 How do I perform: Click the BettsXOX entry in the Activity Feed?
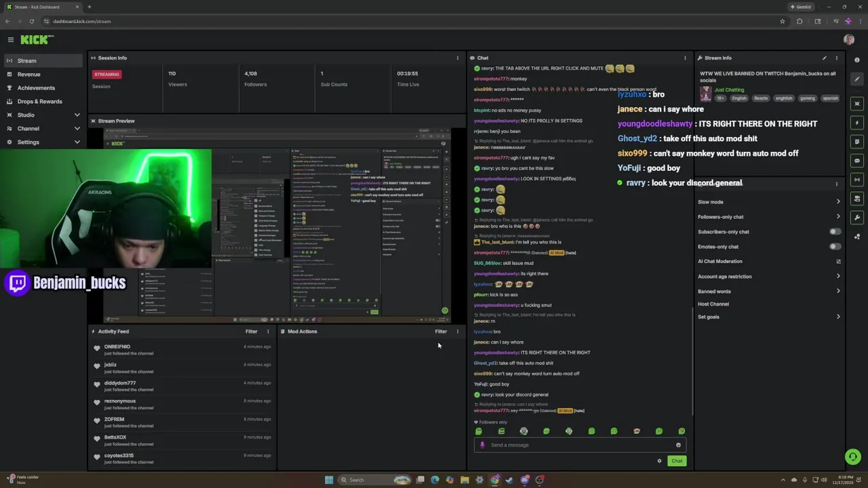[182, 441]
